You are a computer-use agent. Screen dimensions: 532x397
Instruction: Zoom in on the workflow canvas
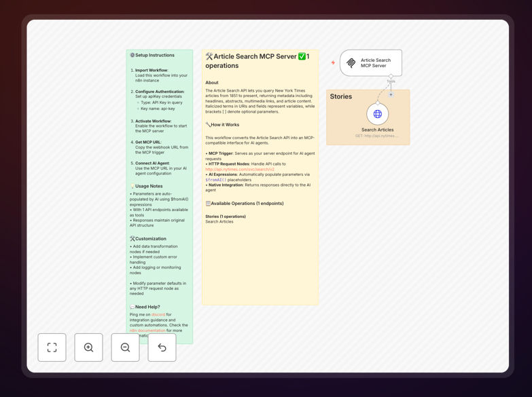point(88,347)
